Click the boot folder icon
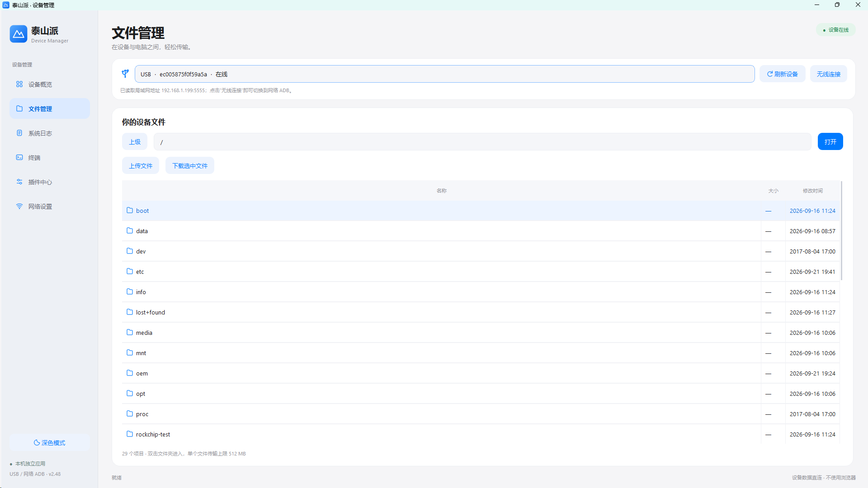868x488 pixels. pos(130,210)
